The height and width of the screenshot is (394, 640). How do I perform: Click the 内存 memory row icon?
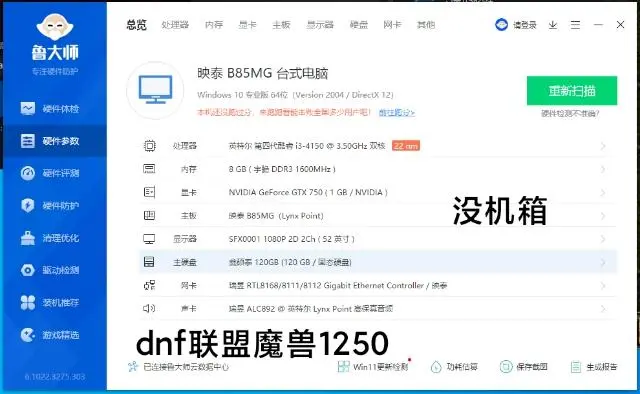[x=149, y=169]
